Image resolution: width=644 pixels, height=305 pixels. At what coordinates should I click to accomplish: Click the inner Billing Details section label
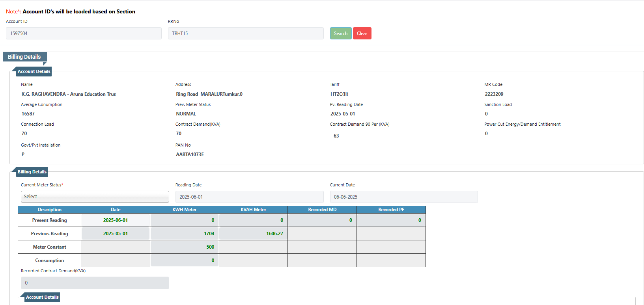pos(32,172)
